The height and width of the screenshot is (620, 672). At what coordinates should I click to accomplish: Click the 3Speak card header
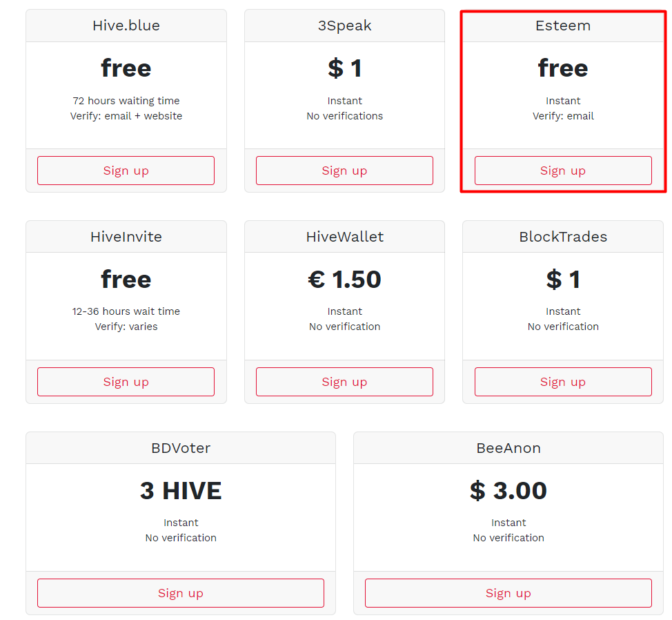click(344, 26)
